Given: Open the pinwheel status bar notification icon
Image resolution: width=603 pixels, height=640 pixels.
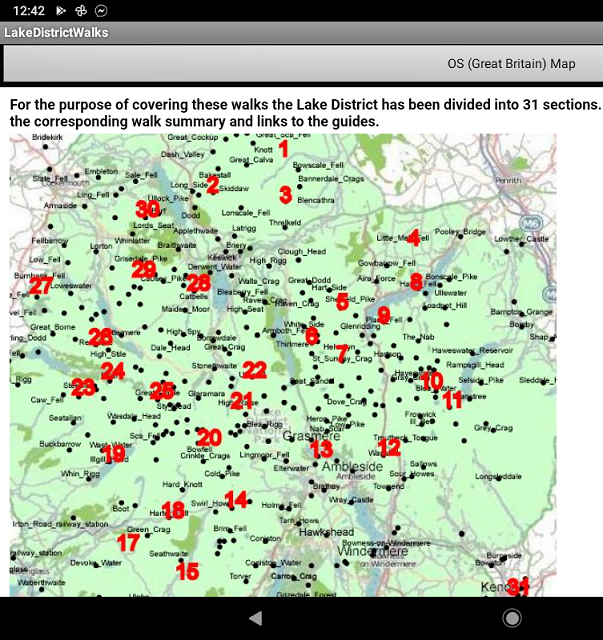Looking at the screenshot, I should (81, 10).
